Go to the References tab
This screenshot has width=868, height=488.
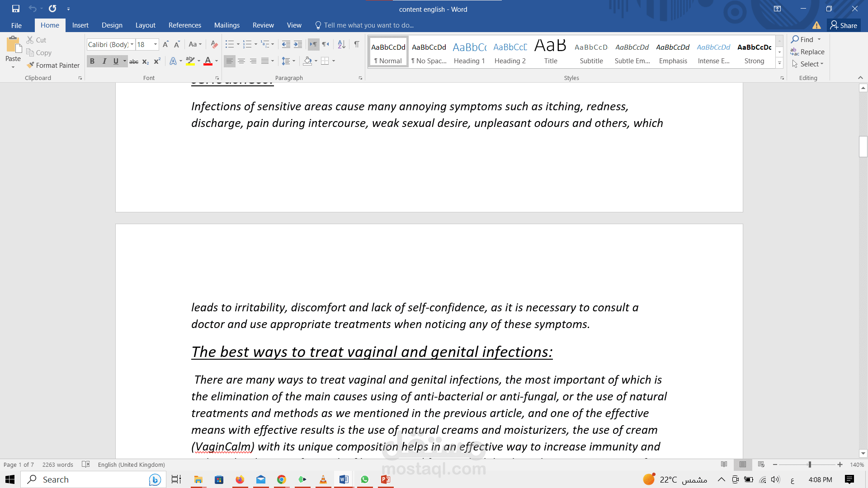185,25
